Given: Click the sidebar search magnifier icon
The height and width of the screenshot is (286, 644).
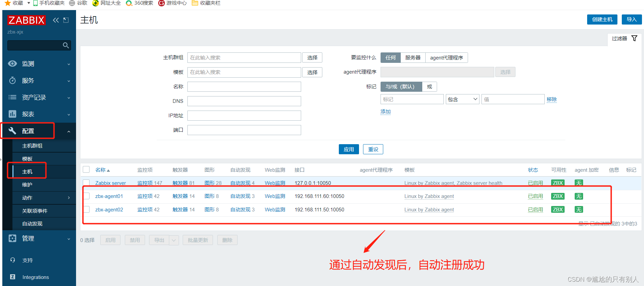Looking at the screenshot, I should point(66,45).
